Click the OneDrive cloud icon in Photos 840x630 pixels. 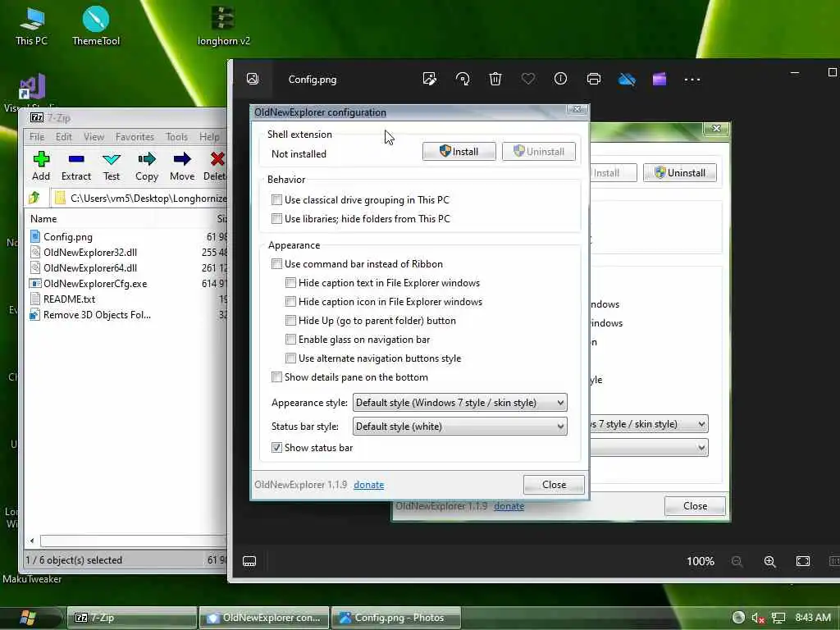tap(627, 80)
